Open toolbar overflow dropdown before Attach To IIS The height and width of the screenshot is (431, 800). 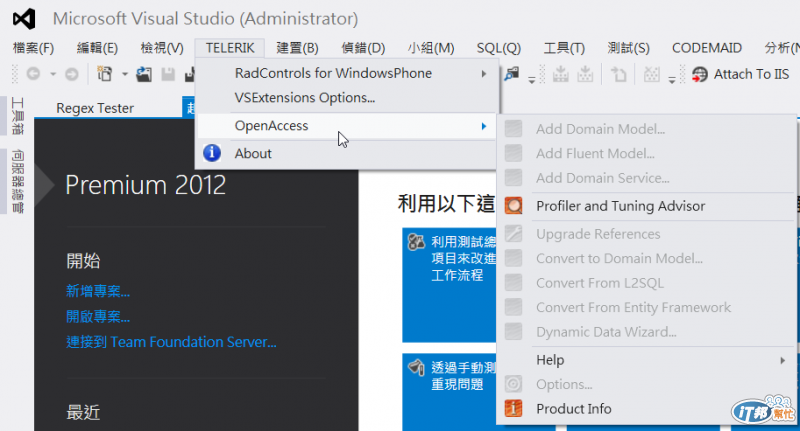pyautogui.click(x=672, y=80)
